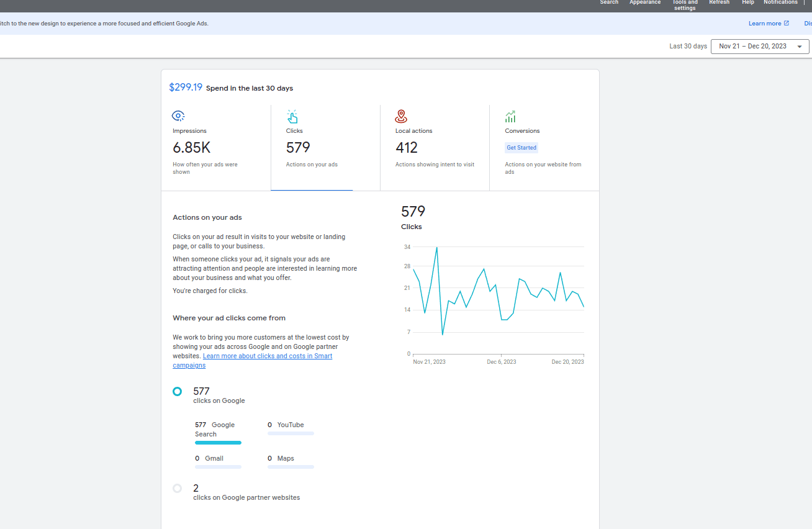Click the 'Actions on your ads' heading

[x=207, y=217]
